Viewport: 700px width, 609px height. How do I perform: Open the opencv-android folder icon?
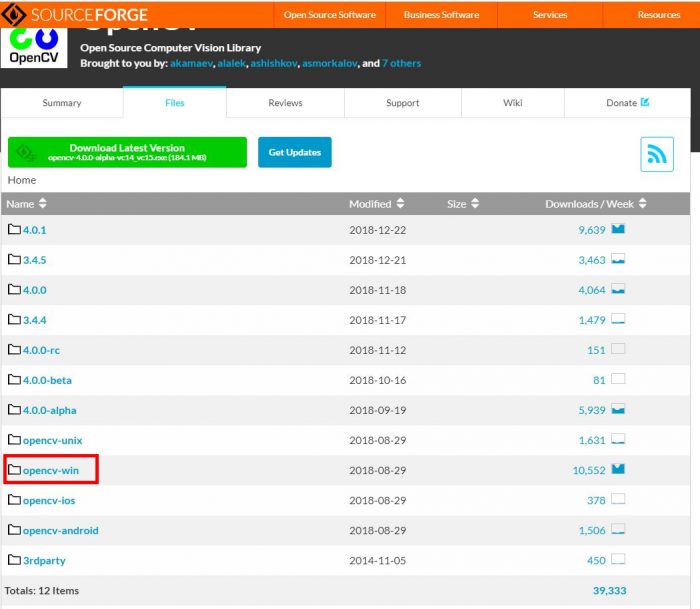click(x=14, y=530)
